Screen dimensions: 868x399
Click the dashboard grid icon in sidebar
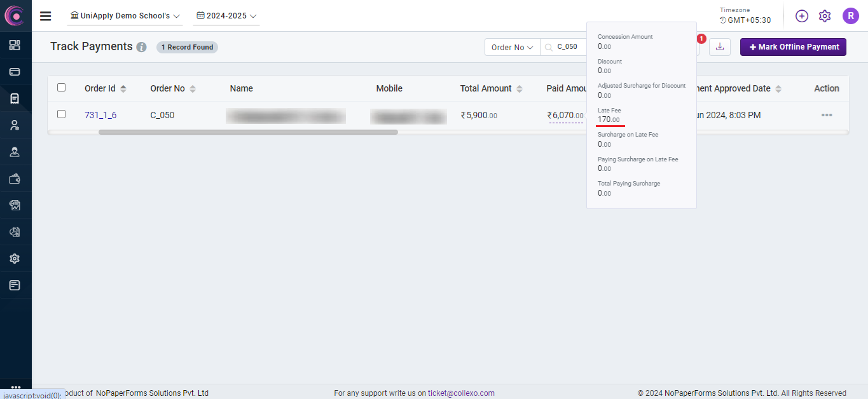click(x=15, y=45)
